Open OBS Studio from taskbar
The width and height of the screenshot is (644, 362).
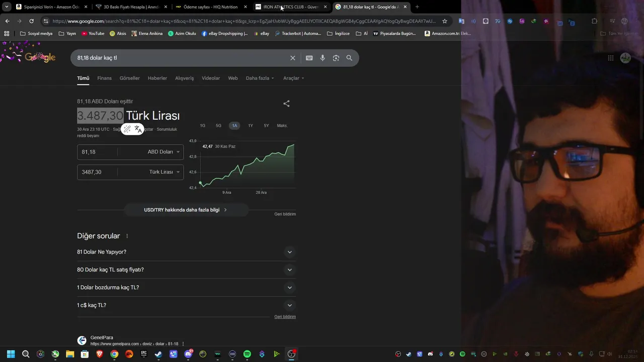point(291,354)
